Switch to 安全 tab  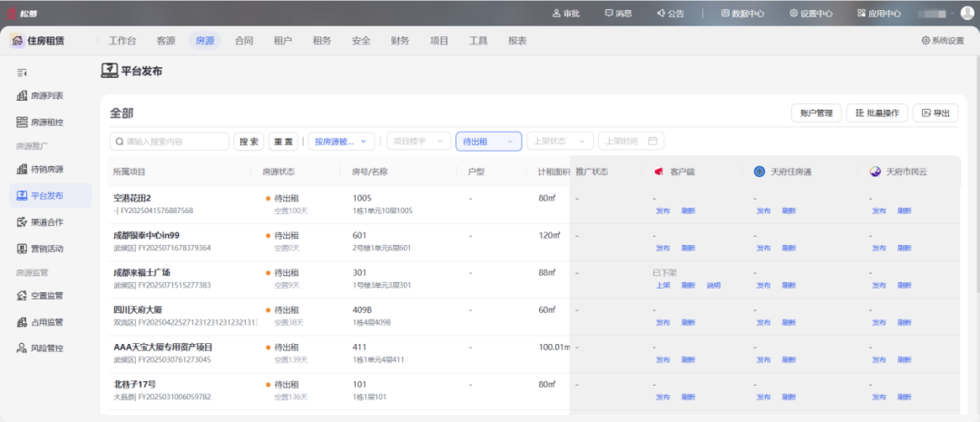[360, 41]
